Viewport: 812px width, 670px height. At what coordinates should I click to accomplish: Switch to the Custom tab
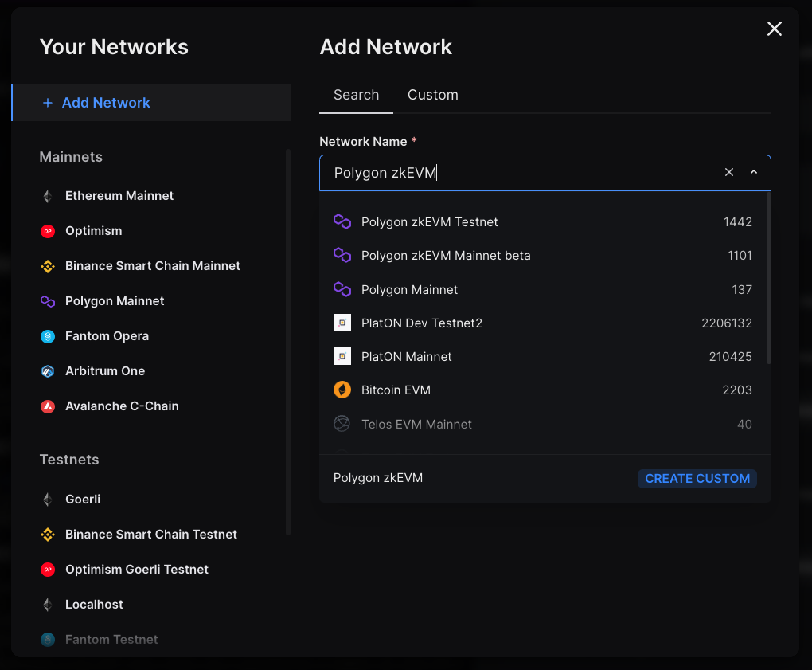click(433, 95)
